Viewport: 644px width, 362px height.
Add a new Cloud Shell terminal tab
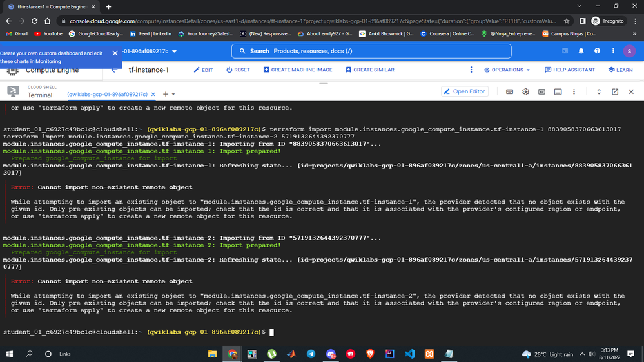pos(166,94)
